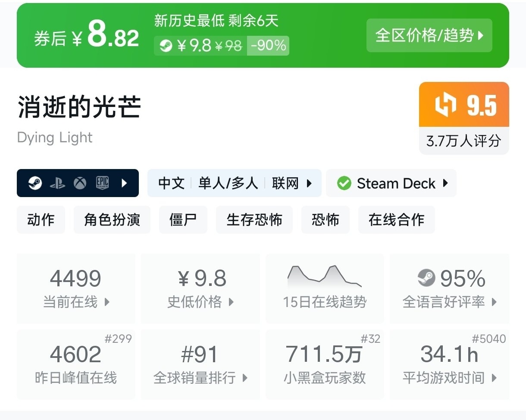
Task: Select the 僵尸 genre tag
Action: pos(183,220)
